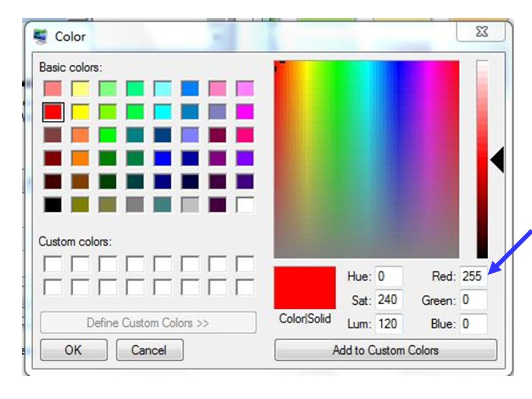Select the bright magenta swatch in second row
The width and height of the screenshot is (532, 399).
(245, 112)
